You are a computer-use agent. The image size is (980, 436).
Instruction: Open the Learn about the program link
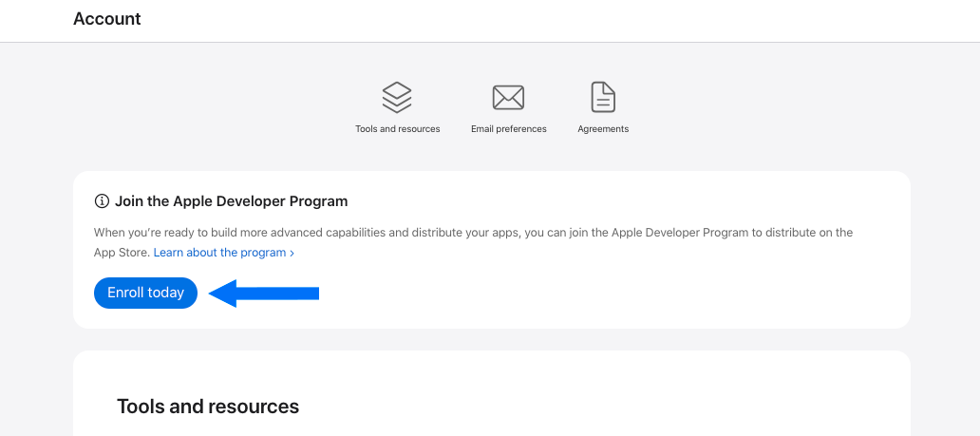coord(219,253)
